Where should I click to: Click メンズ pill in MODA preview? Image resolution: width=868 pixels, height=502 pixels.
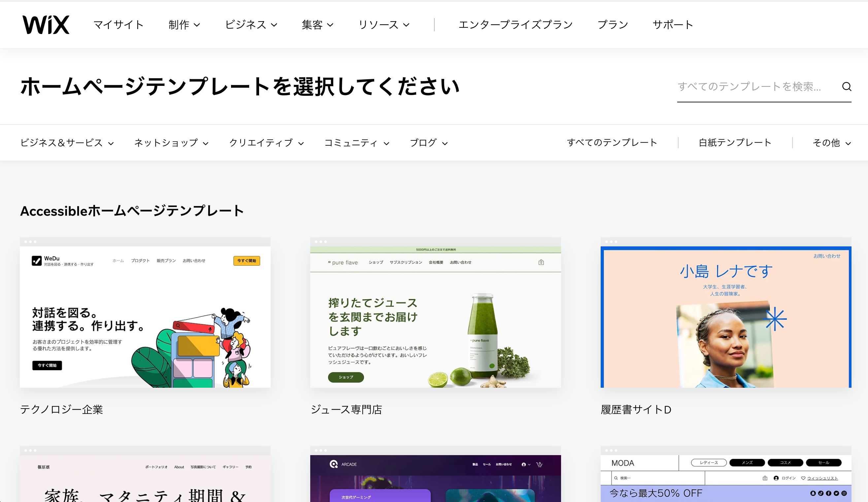(x=747, y=463)
